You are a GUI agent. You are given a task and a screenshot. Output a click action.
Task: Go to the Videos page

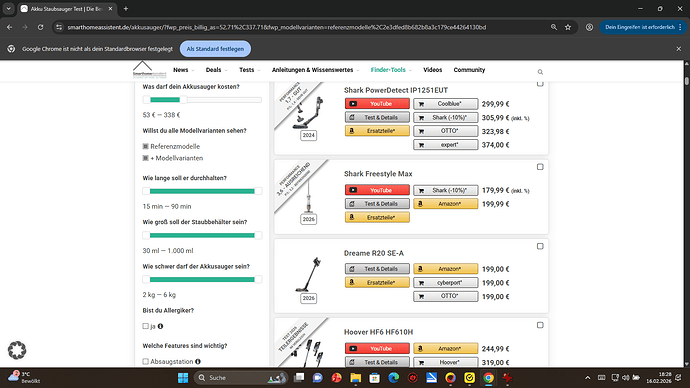(x=433, y=70)
